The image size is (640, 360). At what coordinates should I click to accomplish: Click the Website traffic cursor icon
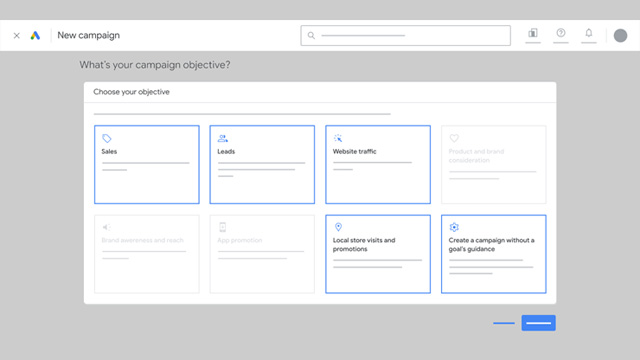(x=338, y=138)
